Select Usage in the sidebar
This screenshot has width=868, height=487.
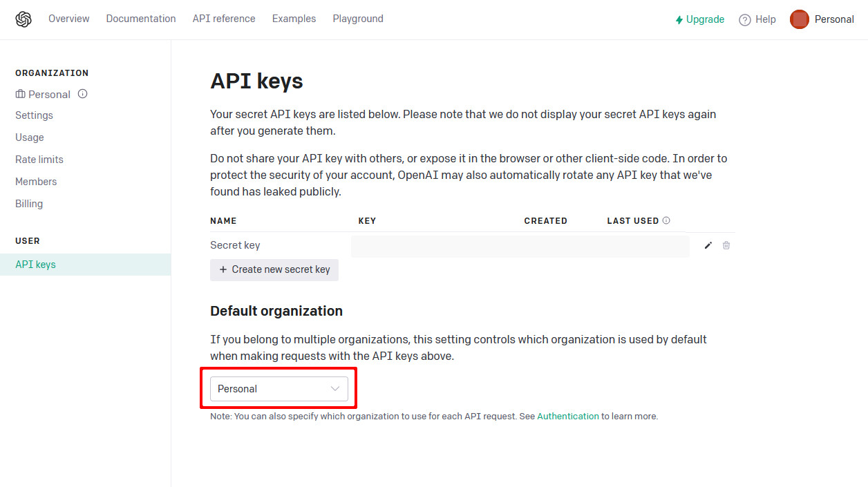click(x=30, y=137)
